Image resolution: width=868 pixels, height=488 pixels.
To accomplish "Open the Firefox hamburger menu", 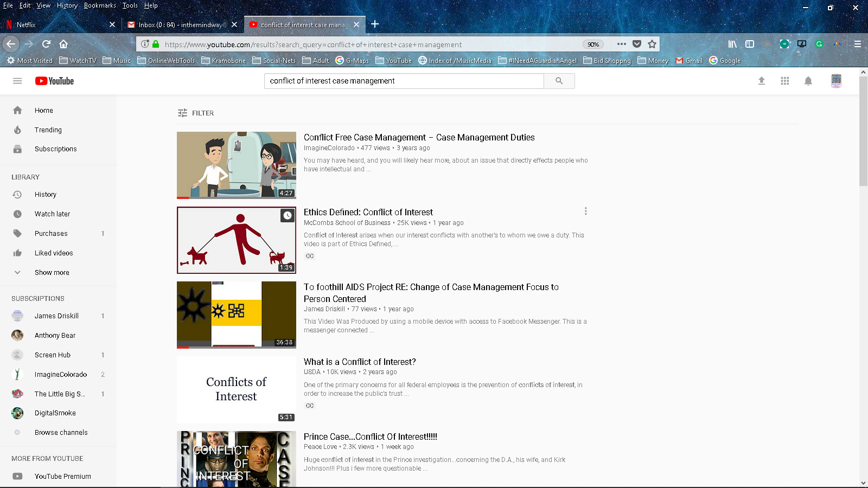I will pyautogui.click(x=858, y=44).
